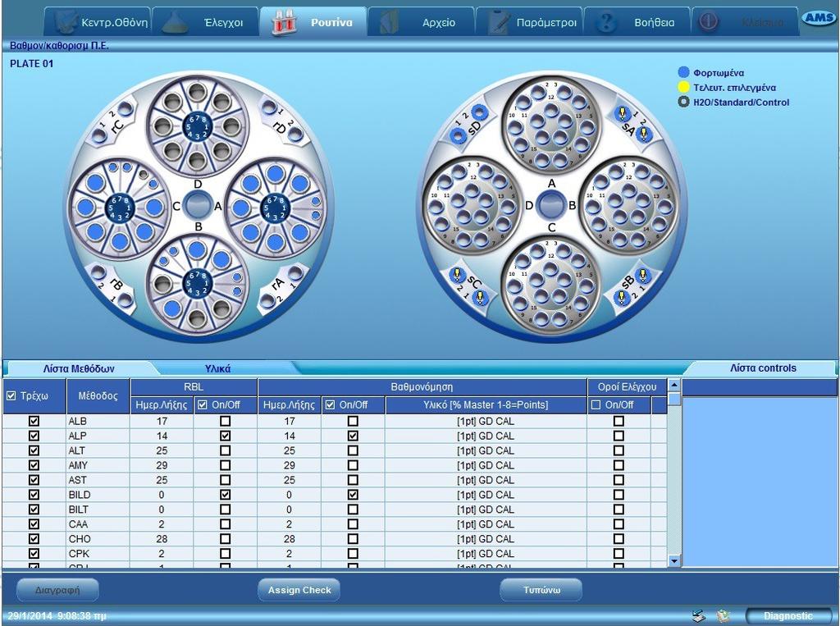Toggle the Τρέχω header checkbox

(x=11, y=396)
